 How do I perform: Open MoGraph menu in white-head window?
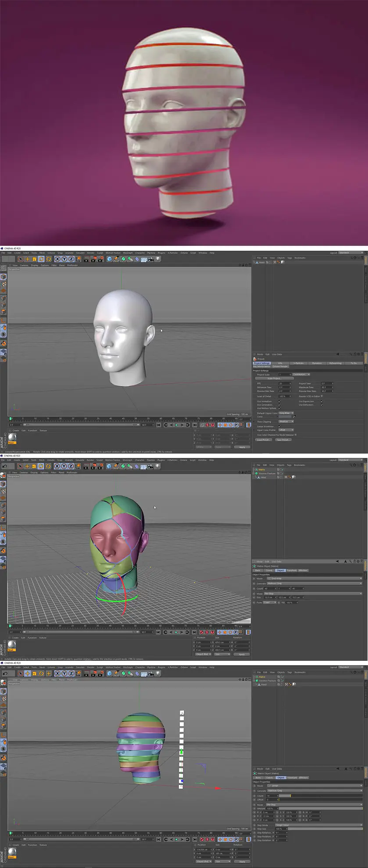pos(128,253)
